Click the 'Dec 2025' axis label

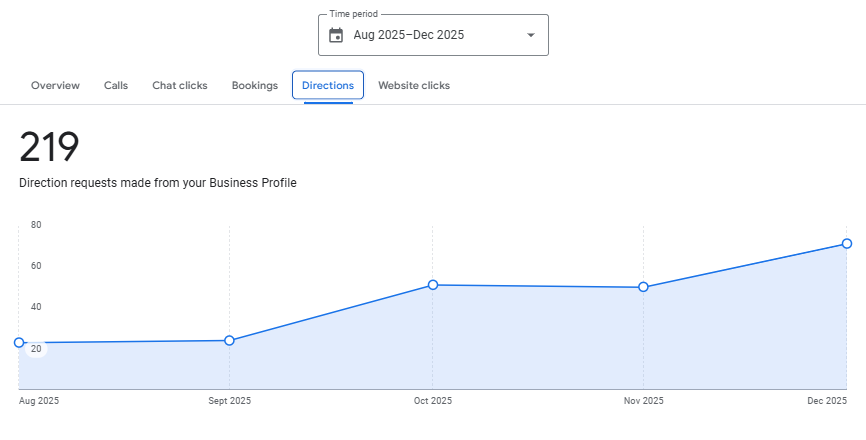coord(827,401)
